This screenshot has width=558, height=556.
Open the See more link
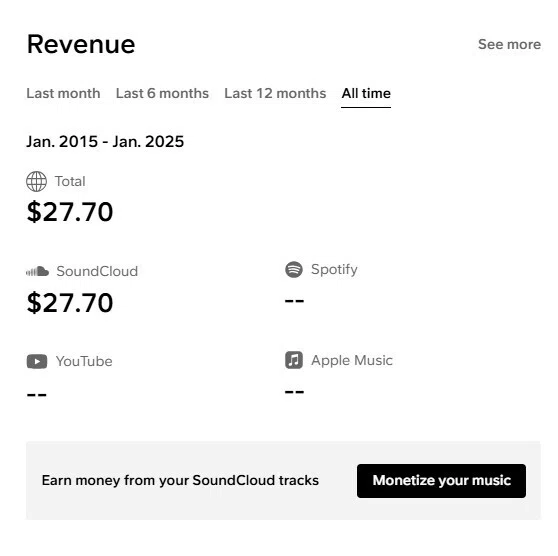(x=510, y=44)
